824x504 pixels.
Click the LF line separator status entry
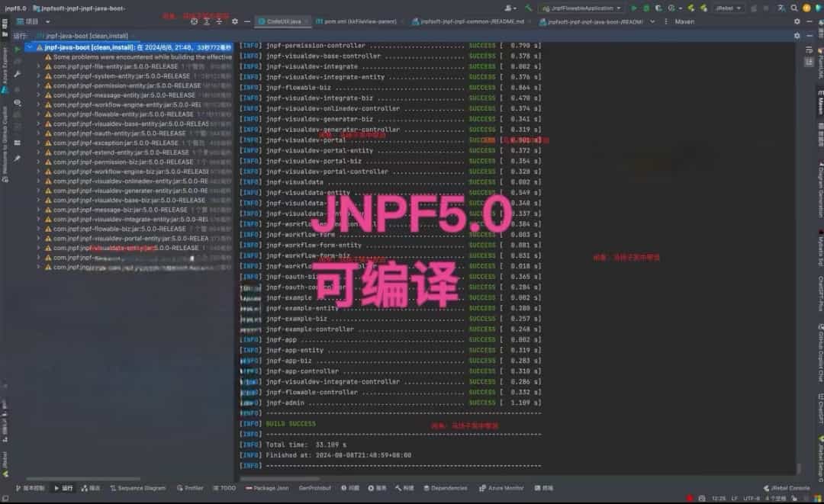point(734,498)
